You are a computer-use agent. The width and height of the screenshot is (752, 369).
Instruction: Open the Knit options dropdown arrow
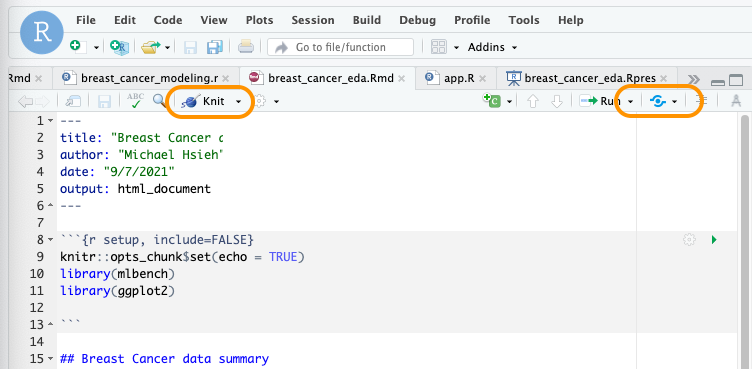click(x=238, y=102)
